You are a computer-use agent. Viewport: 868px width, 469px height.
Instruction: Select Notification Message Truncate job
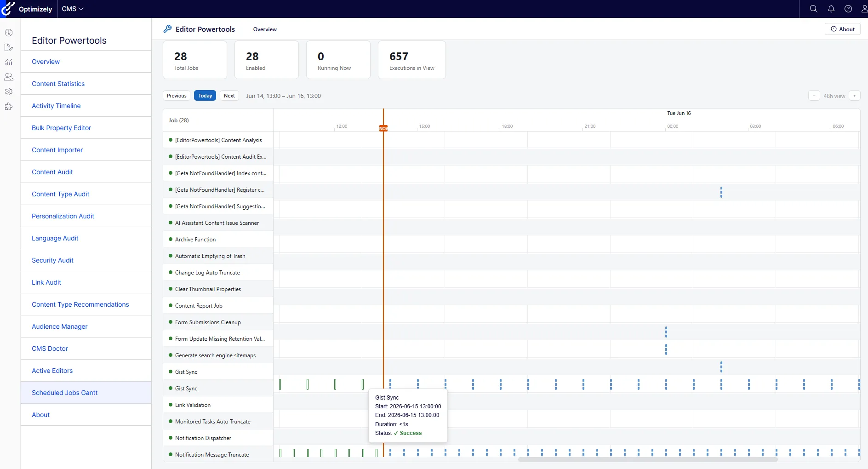tap(218, 455)
